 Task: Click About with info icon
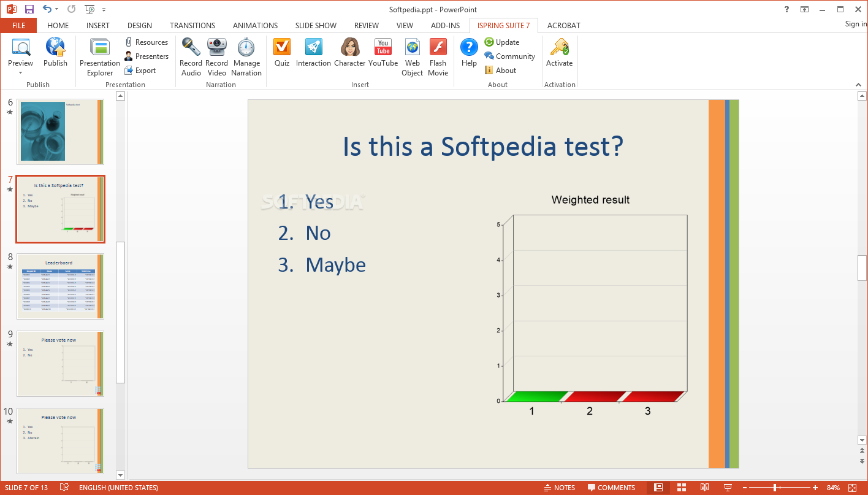(500, 71)
